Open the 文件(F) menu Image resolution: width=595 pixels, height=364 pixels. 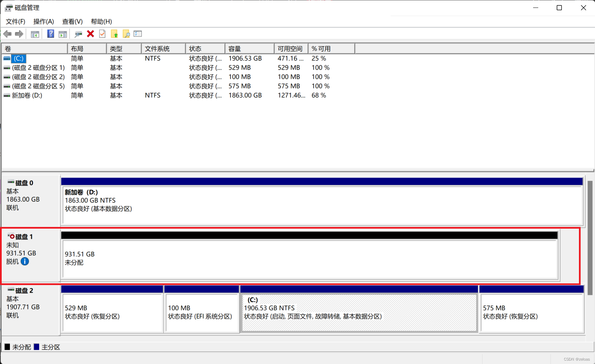point(15,21)
